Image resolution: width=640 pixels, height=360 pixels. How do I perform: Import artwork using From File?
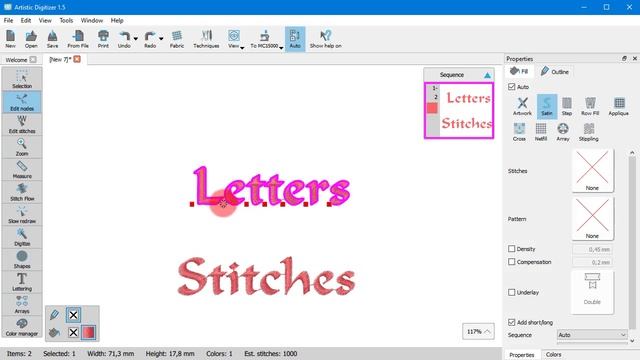[78, 39]
